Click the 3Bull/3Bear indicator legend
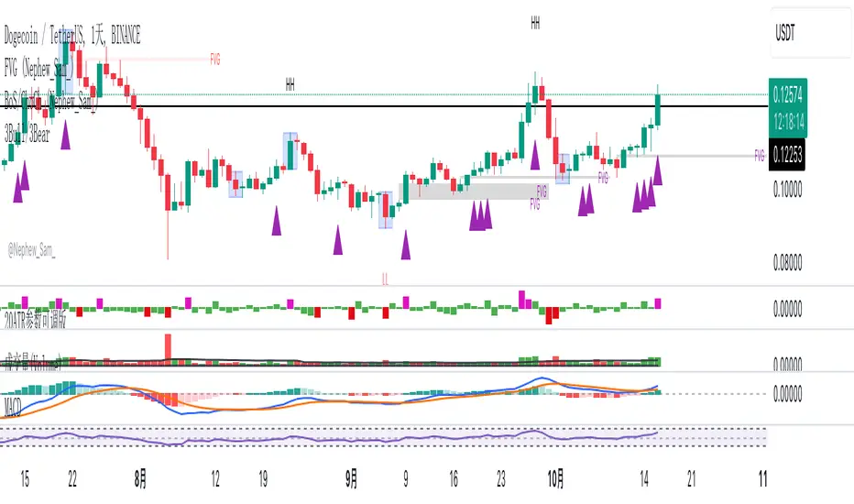854x504 pixels. pyautogui.click(x=27, y=134)
